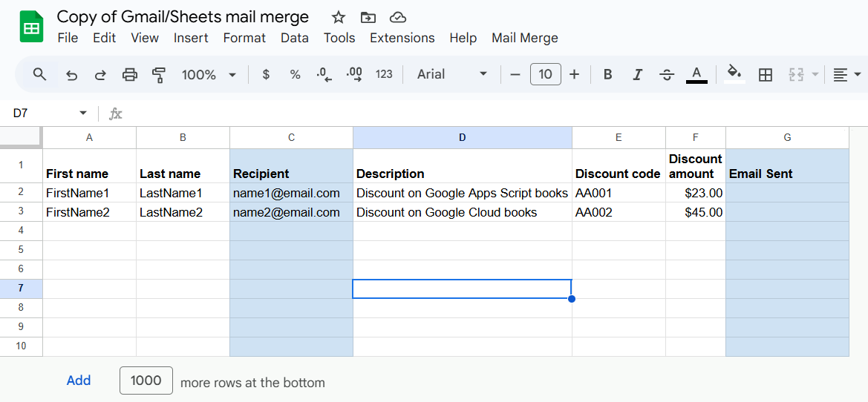Viewport: 868px width, 402px height.
Task: Toggle bold formatting
Action: pyautogui.click(x=608, y=75)
